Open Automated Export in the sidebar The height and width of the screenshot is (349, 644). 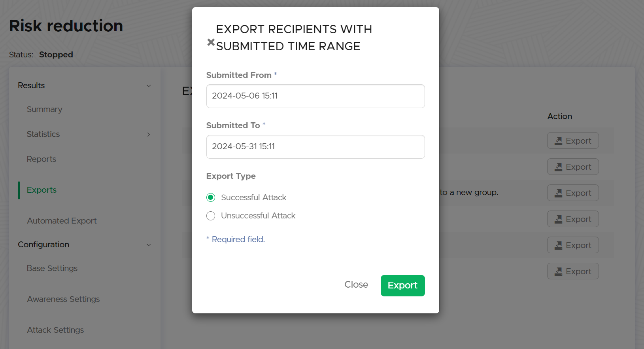pyautogui.click(x=62, y=221)
